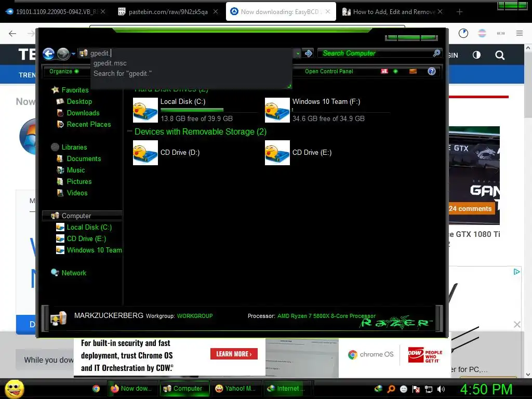Open the address bar history dropdown
532x399 pixels.
298,54
